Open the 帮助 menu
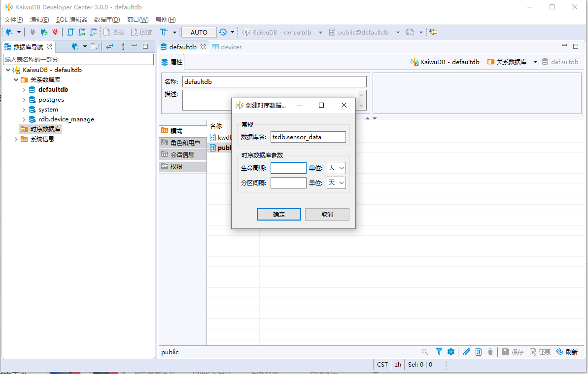Screen dimensions: 588x374 coord(166,20)
